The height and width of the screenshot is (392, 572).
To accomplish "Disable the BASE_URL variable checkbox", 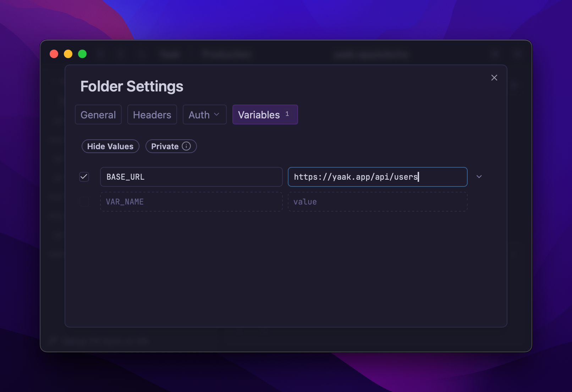I will tap(84, 177).
